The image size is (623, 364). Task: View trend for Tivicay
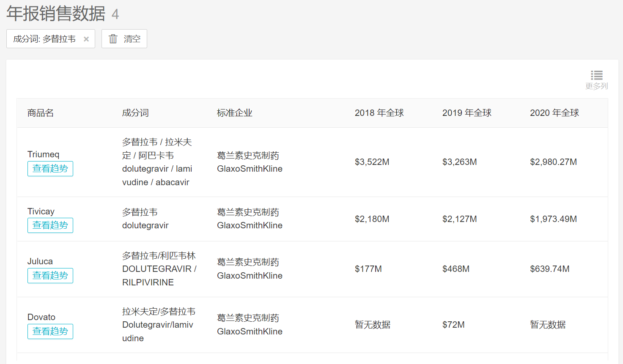(50, 225)
